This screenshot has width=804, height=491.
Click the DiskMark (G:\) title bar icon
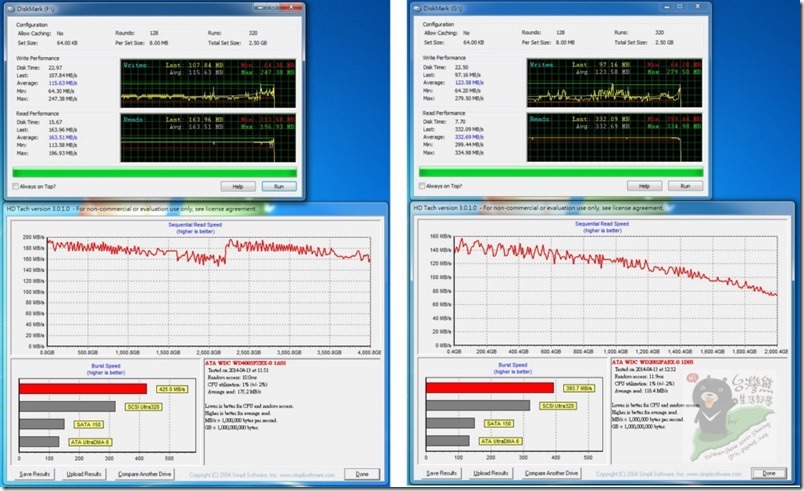416,8
